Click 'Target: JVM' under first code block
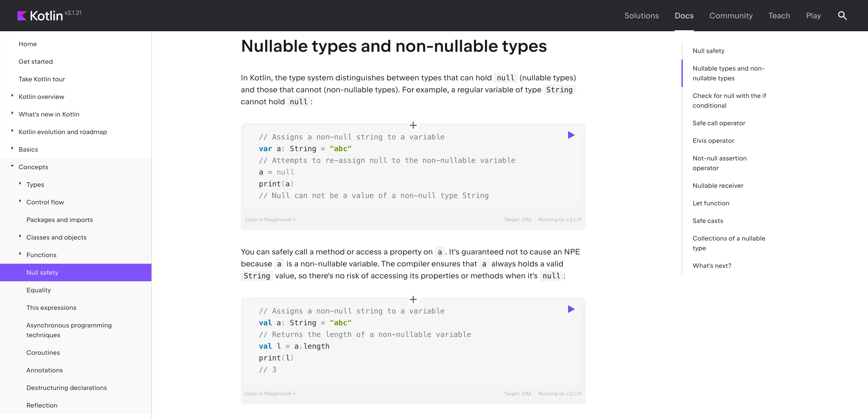 pyautogui.click(x=517, y=220)
